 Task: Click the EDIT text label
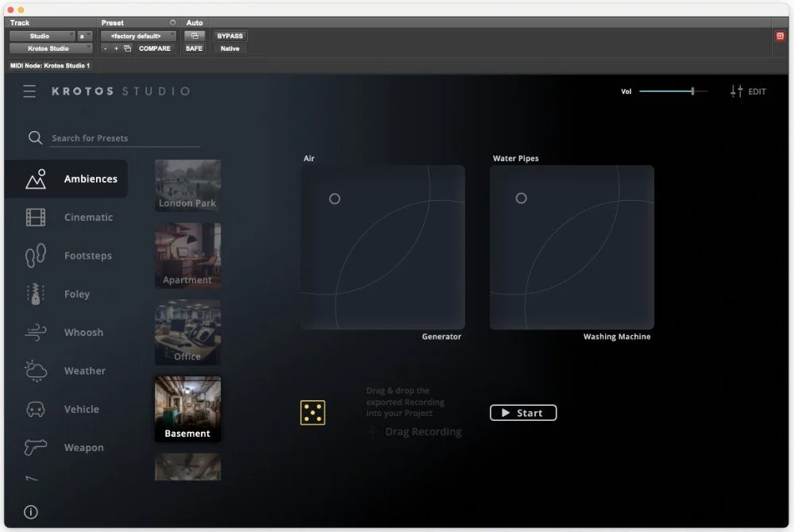[x=757, y=91]
